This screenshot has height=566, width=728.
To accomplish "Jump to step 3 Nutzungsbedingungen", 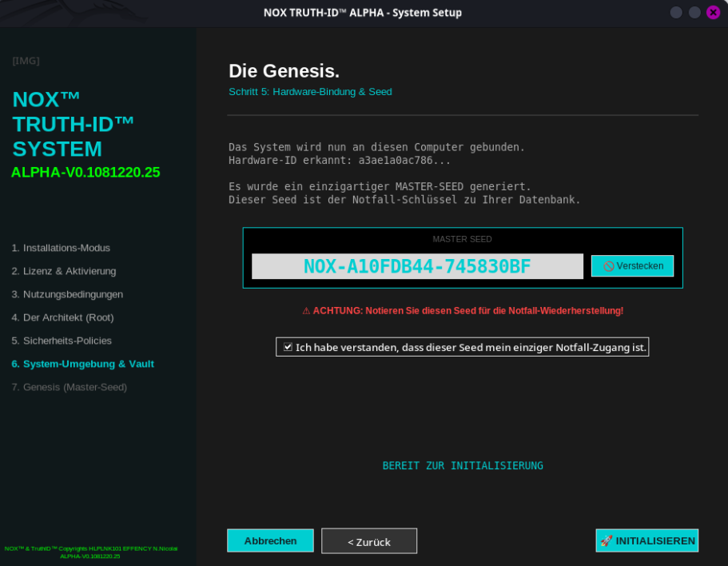I will [67, 294].
